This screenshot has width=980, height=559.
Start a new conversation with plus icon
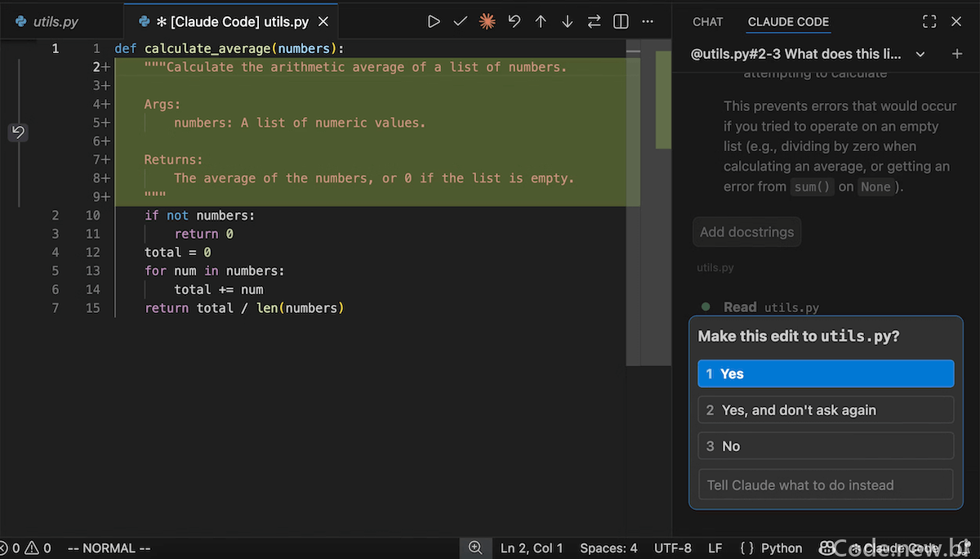pyautogui.click(x=957, y=54)
